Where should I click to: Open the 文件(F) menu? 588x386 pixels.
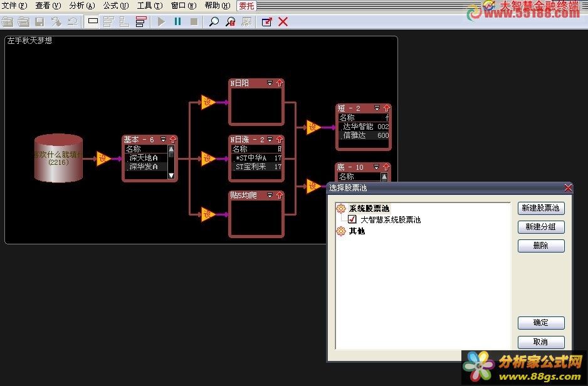coord(14,6)
